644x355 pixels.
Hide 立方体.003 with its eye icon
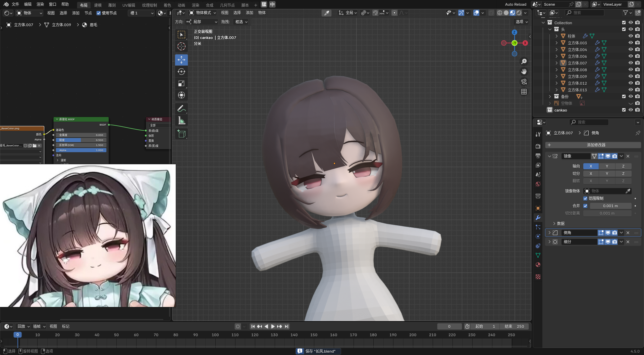pos(631,43)
